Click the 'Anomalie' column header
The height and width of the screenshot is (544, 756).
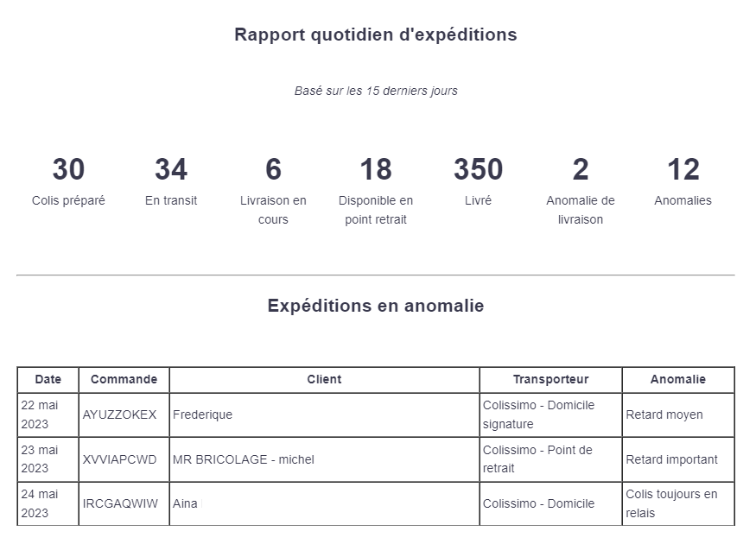[x=677, y=379]
